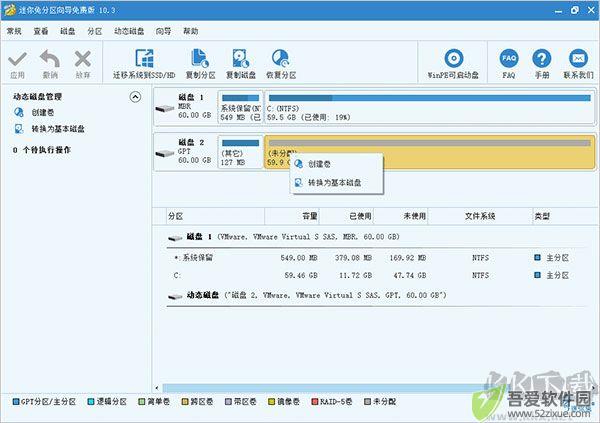Open the FAQ toolbar icon

[509, 59]
